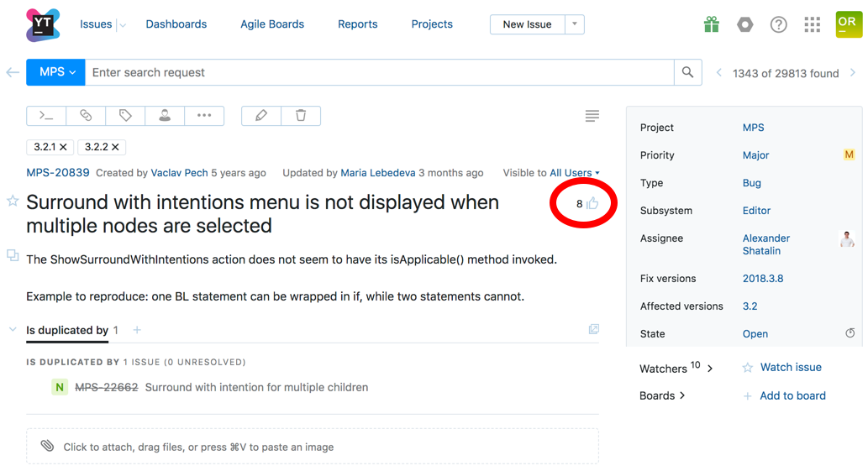Open the OR user profile avatar
Screen dimensions: 868x471
(x=849, y=24)
